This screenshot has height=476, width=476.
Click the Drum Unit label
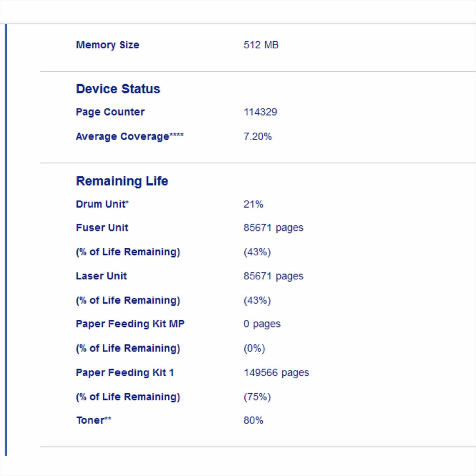tap(102, 204)
